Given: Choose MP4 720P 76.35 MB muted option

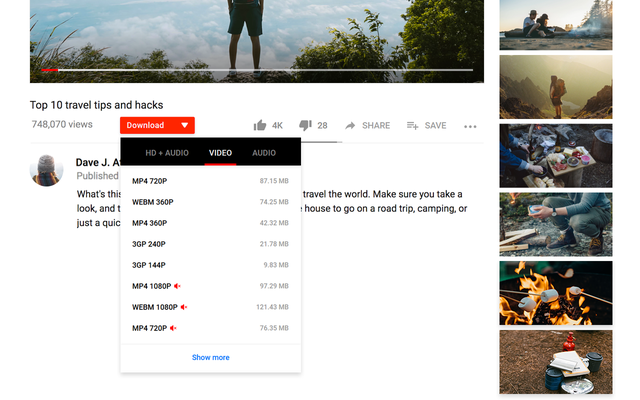Looking at the screenshot, I should [211, 328].
